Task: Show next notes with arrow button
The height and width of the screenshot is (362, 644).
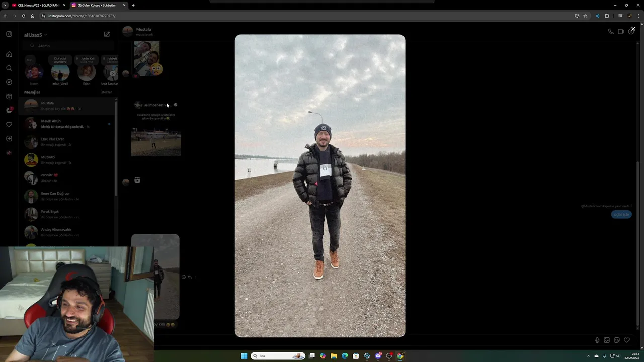Action: coord(113,73)
